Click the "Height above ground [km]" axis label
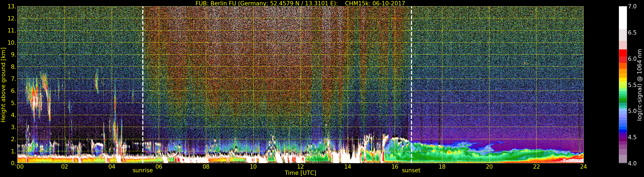644x177 pixels. 3,85
